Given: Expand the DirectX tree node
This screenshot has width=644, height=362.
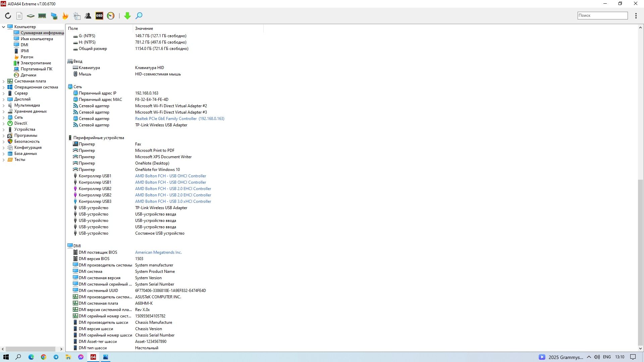Looking at the screenshot, I should point(3,123).
